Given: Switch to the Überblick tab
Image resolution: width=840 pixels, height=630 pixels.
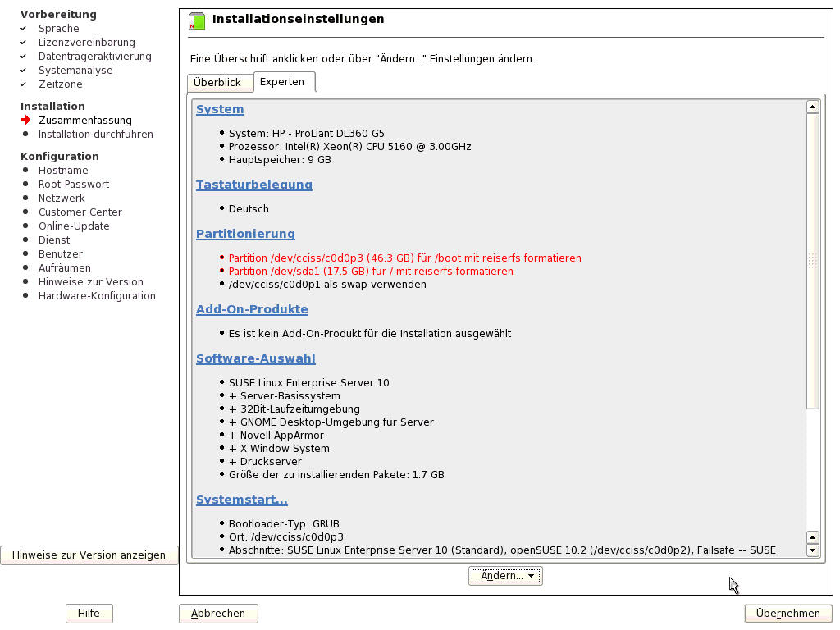Looking at the screenshot, I should tap(220, 83).
